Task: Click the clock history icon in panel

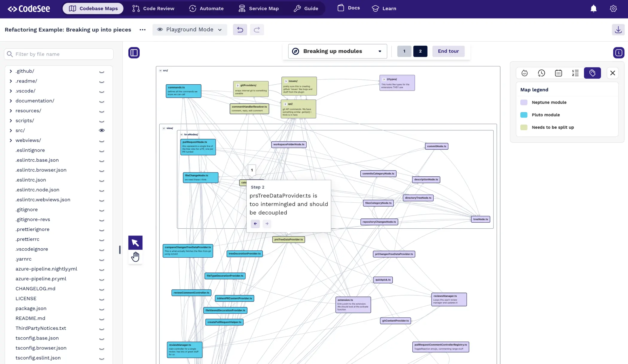Action: (x=541, y=73)
